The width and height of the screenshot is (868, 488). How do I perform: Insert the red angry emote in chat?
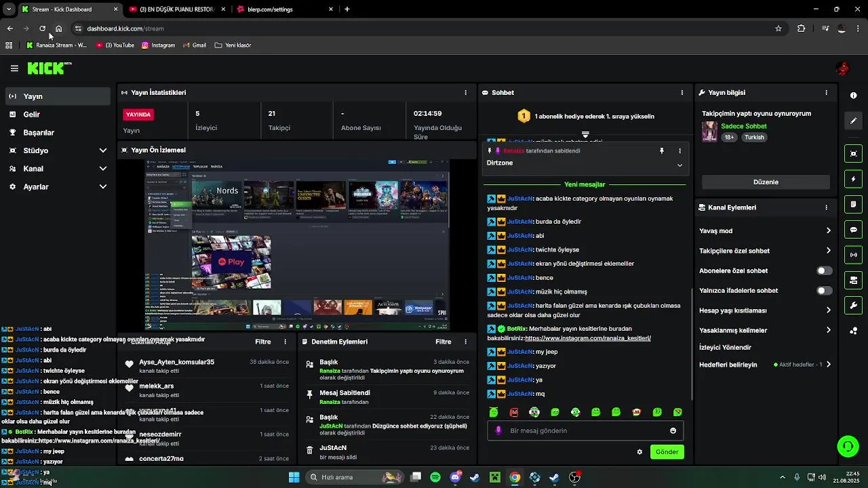[x=514, y=412]
